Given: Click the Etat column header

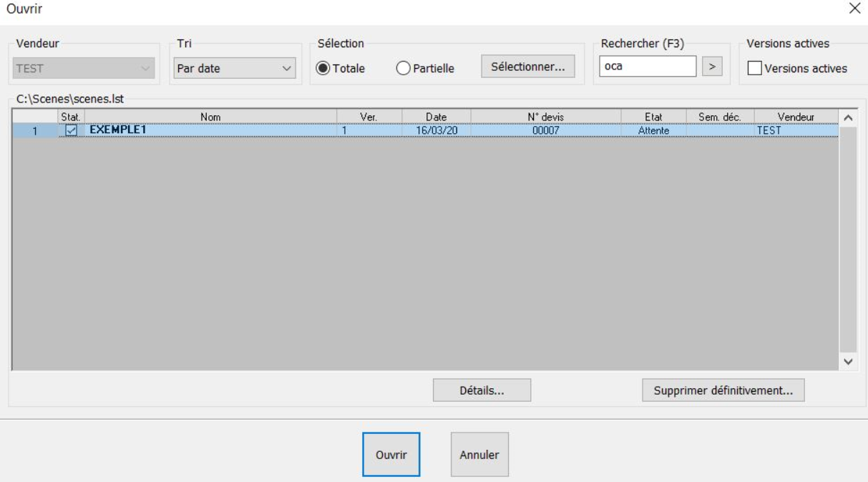Looking at the screenshot, I should 653,117.
